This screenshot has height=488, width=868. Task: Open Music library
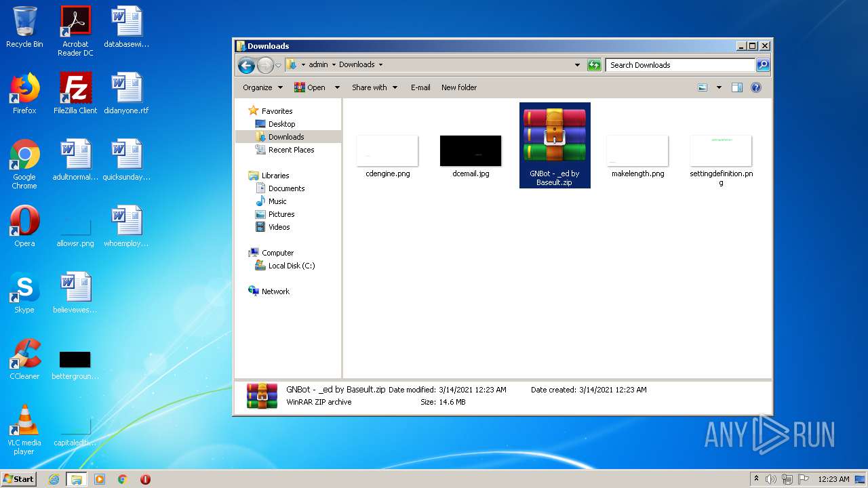271,201
